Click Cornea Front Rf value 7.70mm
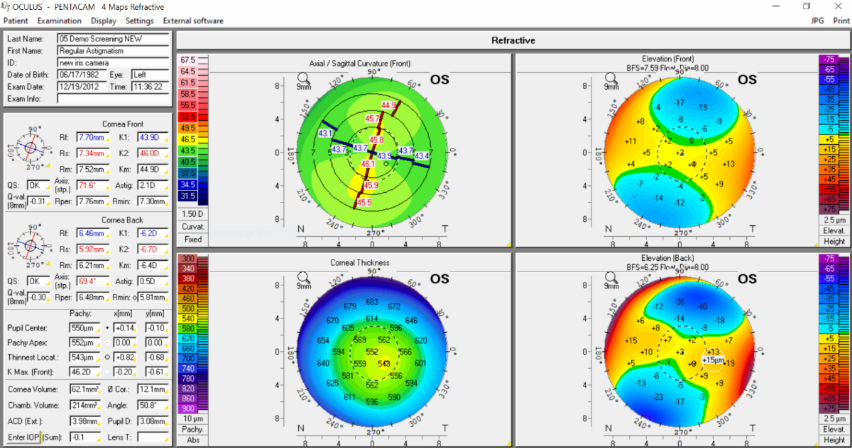This screenshot has width=852, height=448. click(92, 138)
